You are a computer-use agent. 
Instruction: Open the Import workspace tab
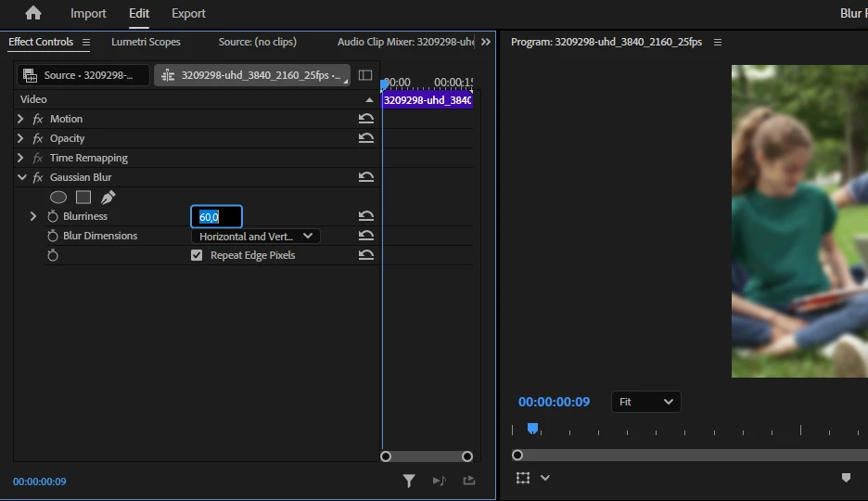point(88,13)
